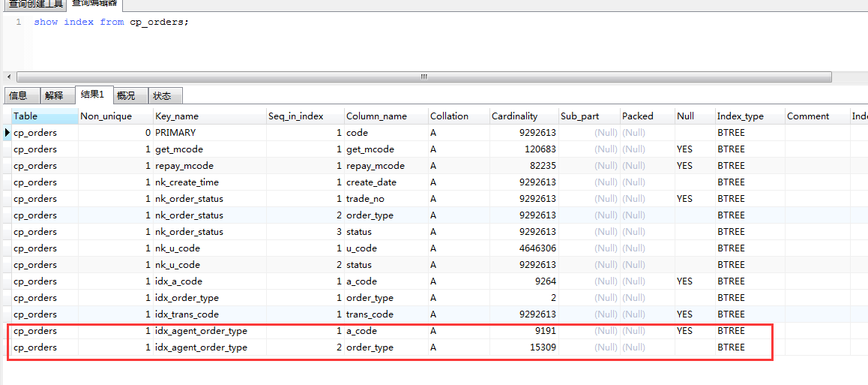Click the Collation column header
Image resolution: width=868 pixels, height=385 pixels.
pos(459,116)
